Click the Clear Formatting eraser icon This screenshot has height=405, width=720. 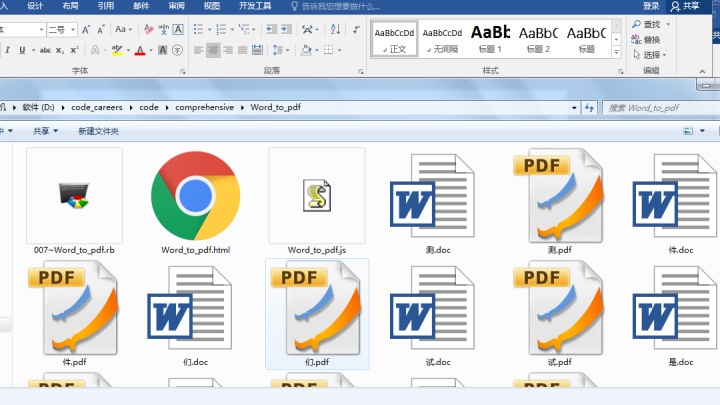(x=148, y=30)
